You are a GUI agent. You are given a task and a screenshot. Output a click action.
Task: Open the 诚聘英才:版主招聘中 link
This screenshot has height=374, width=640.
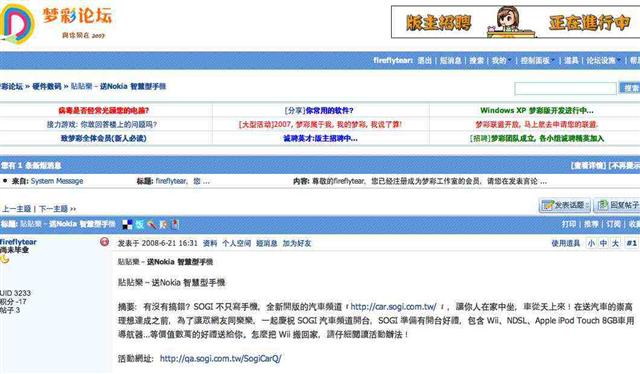pos(320,138)
